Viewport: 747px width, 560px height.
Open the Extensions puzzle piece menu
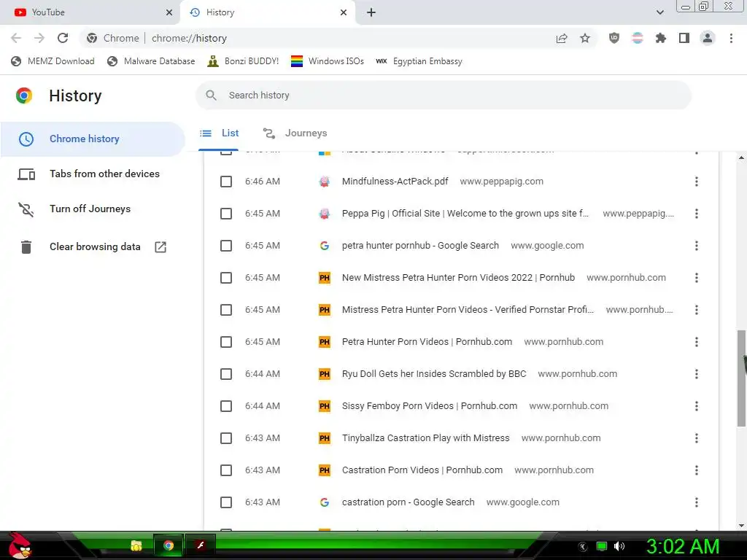(x=661, y=38)
